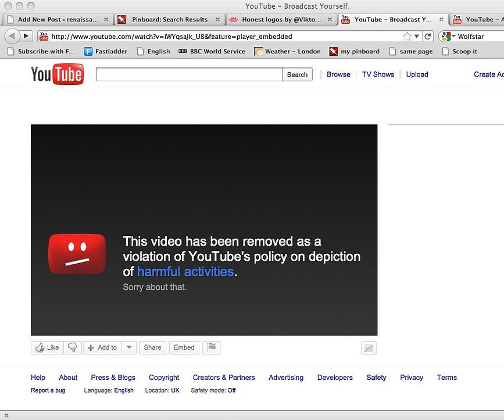Open the Safety footer link
Image resolution: width=504 pixels, height=420 pixels.
[376, 378]
